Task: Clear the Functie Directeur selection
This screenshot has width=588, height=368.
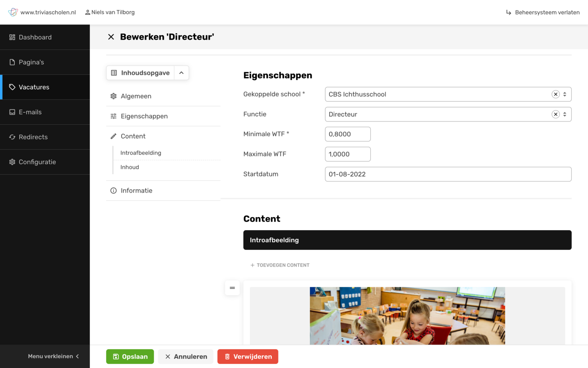Action: click(555, 114)
